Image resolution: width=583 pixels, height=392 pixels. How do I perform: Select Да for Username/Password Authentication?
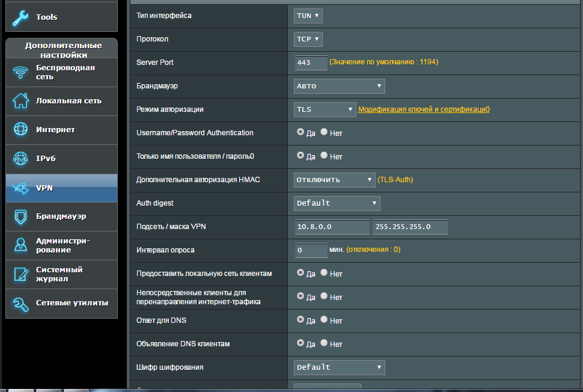pos(301,132)
